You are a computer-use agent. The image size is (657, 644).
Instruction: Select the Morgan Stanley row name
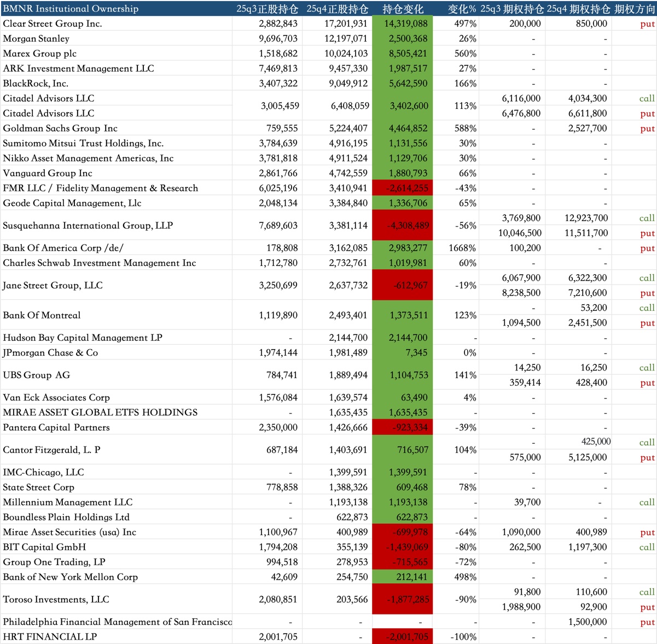[x=36, y=39]
